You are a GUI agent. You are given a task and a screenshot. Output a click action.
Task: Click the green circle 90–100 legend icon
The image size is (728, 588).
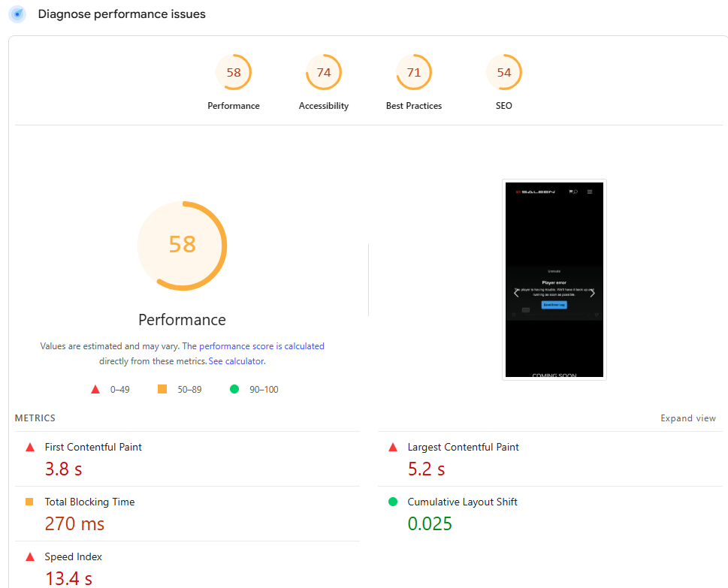(234, 389)
